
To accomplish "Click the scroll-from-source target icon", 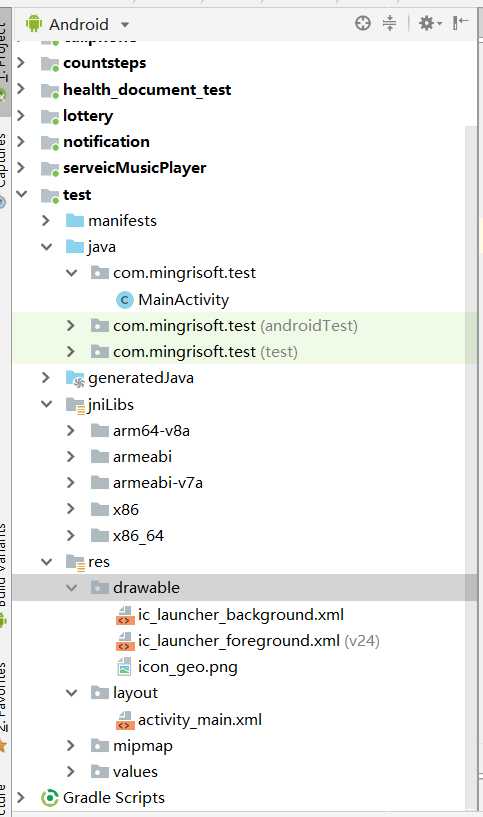I will (x=363, y=23).
